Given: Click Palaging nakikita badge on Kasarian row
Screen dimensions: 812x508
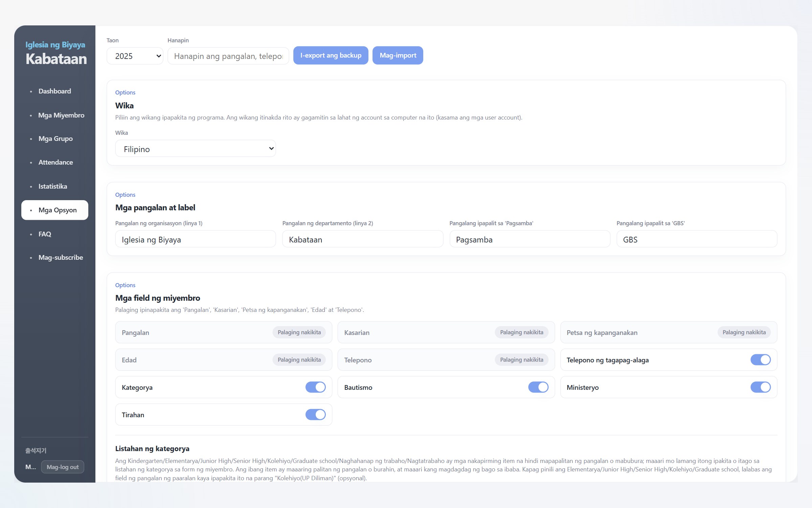Looking at the screenshot, I should point(522,332).
